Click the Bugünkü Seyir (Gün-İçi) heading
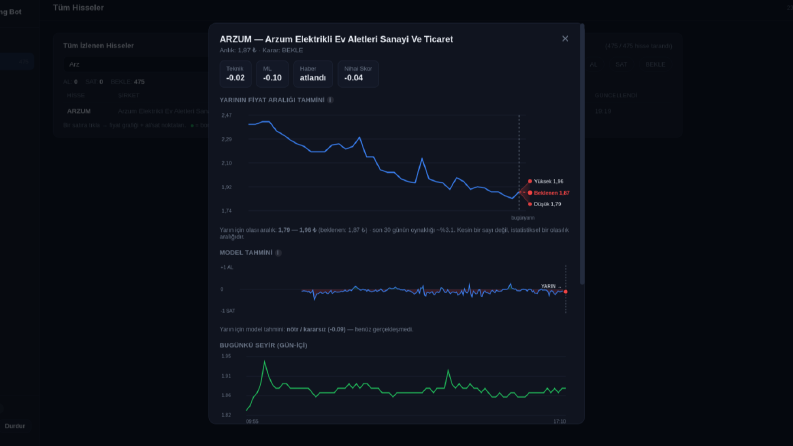 click(x=263, y=345)
